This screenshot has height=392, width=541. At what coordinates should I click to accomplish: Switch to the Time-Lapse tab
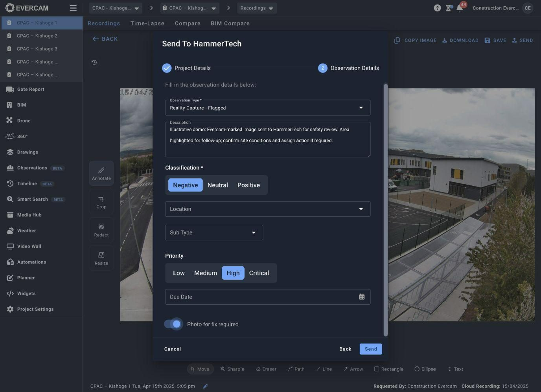click(x=147, y=23)
